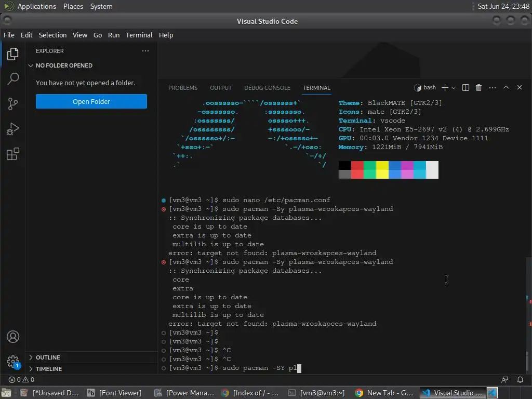Click the success marker beside 'sudo nano' command
Screen dimensions: 532x399
[164, 201]
